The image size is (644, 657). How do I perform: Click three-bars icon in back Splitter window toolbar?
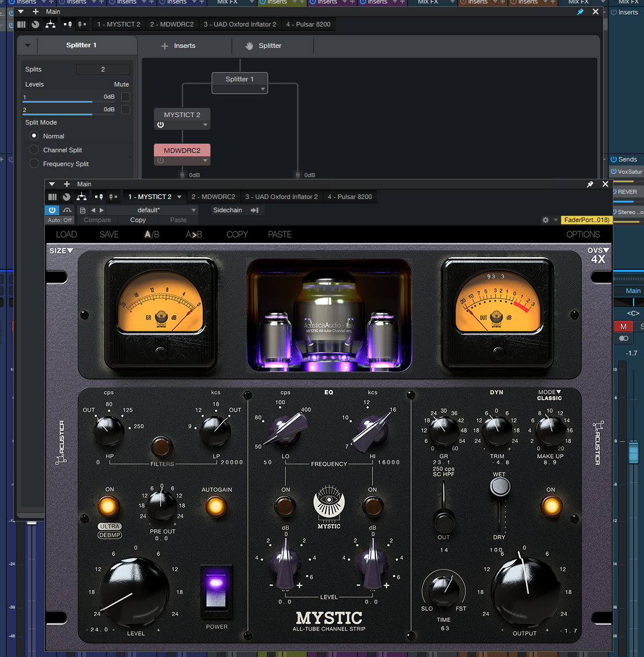pos(21,24)
